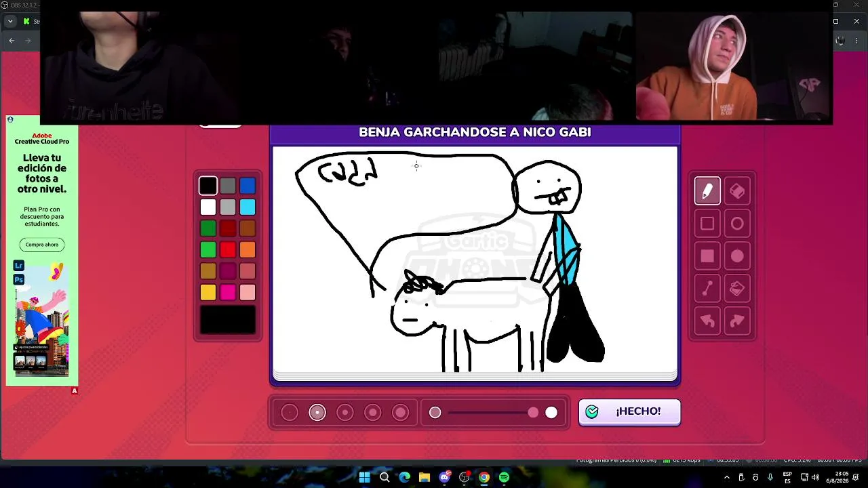Select the smallest brush size

[x=290, y=412]
